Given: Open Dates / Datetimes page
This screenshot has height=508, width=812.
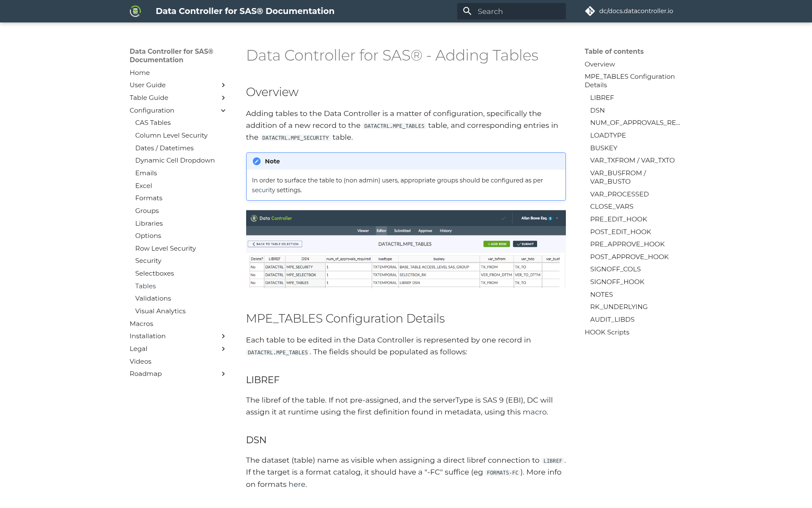Looking at the screenshot, I should (x=164, y=148).
